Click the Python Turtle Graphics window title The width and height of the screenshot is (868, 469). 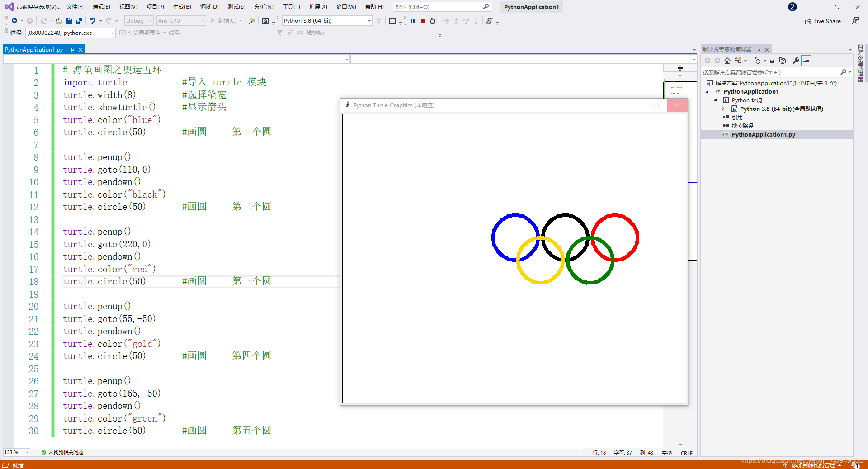(394, 105)
